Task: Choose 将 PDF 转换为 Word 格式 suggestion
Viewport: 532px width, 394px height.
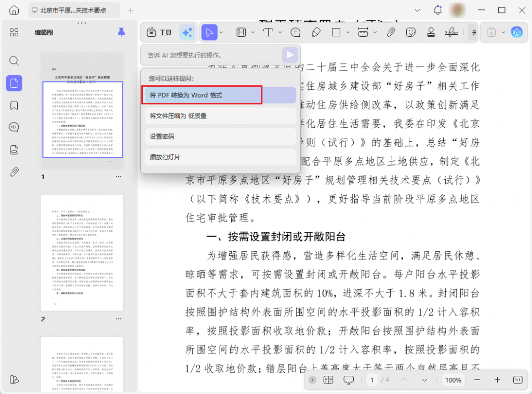Action: point(202,95)
